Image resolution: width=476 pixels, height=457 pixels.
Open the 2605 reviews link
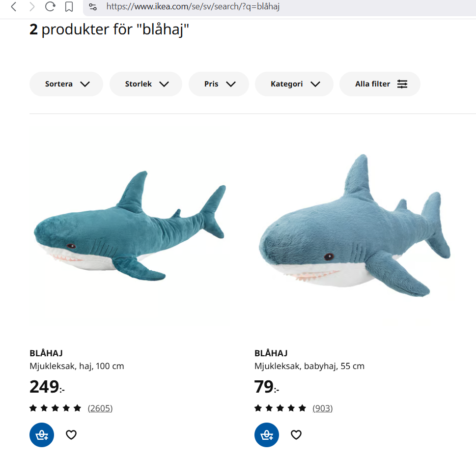(x=100, y=408)
